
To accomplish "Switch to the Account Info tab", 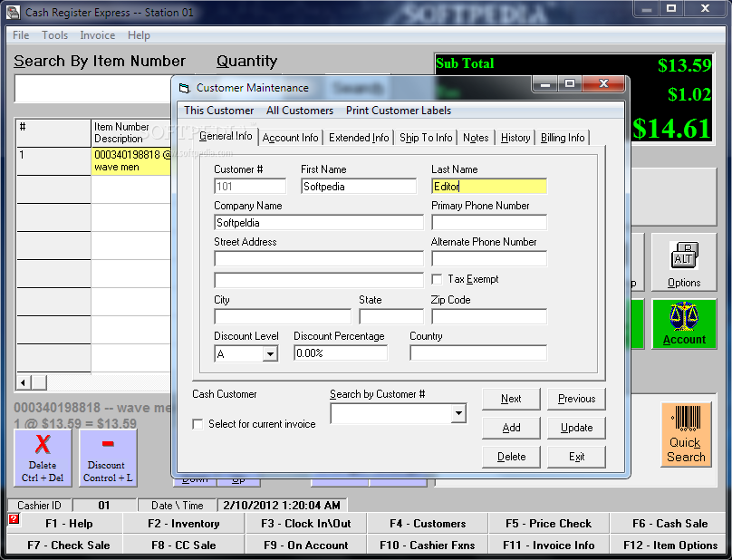I will (290, 138).
